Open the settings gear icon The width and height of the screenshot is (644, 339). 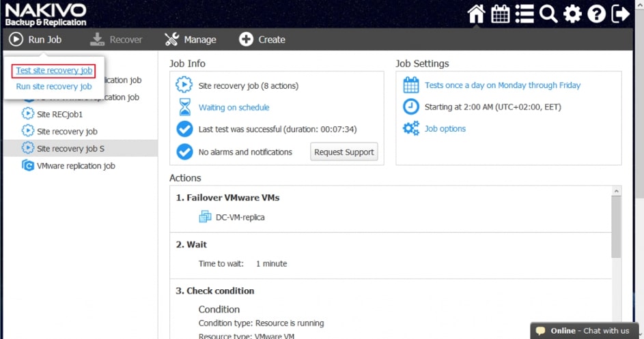point(572,14)
